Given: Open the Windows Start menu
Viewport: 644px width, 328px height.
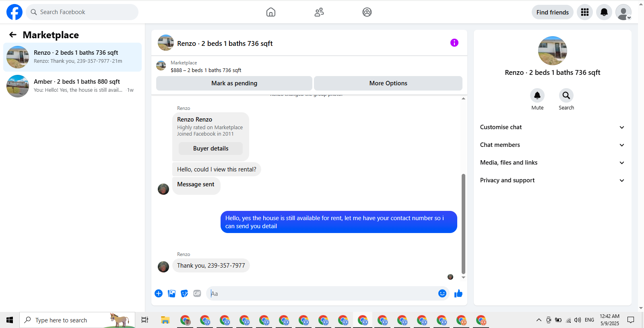Looking at the screenshot, I should (10, 320).
